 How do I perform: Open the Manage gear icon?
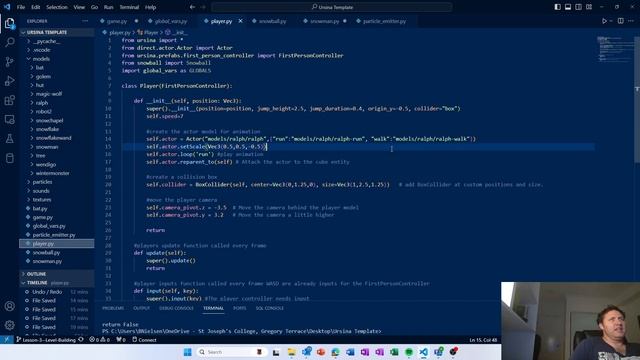[9, 325]
